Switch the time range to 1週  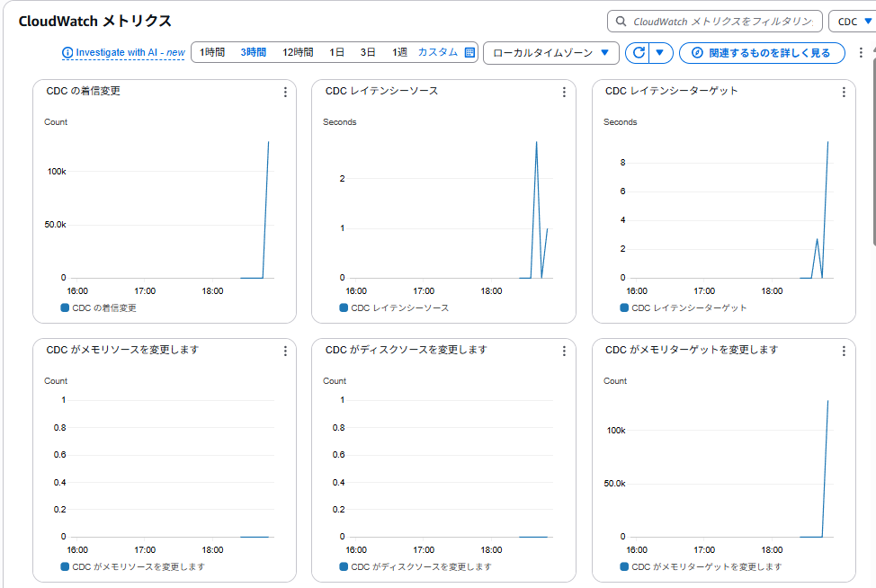pos(399,53)
